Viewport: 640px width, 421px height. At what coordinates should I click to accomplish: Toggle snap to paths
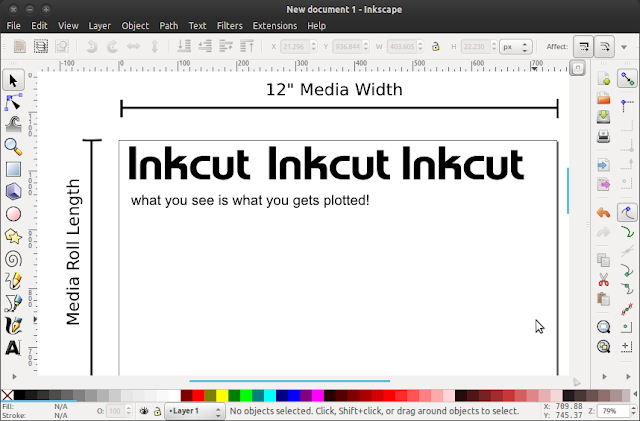[x=627, y=232]
